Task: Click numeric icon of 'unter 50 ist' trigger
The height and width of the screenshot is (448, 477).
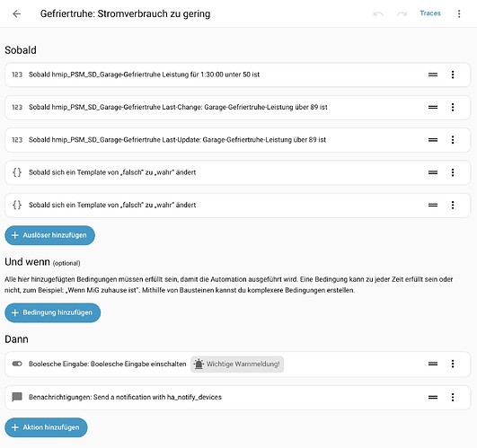Action: pos(17,75)
